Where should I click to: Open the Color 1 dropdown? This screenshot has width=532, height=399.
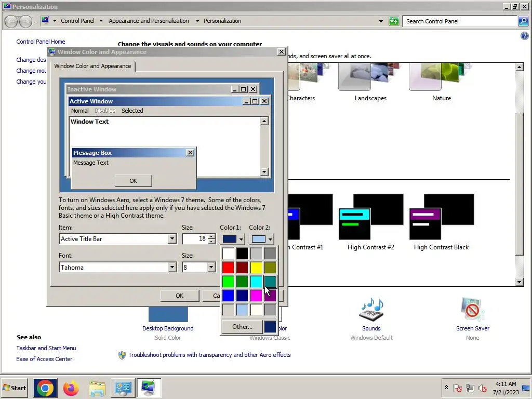pyautogui.click(x=232, y=239)
